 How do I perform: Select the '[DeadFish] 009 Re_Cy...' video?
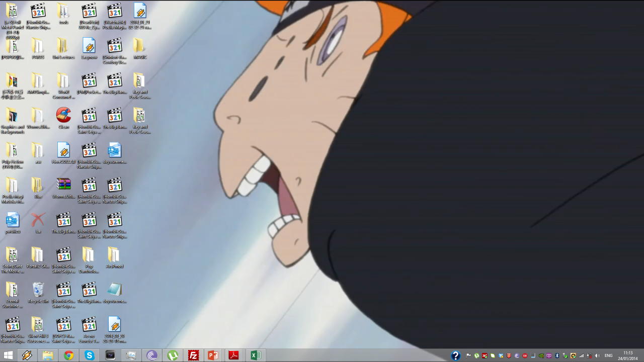[89, 16]
